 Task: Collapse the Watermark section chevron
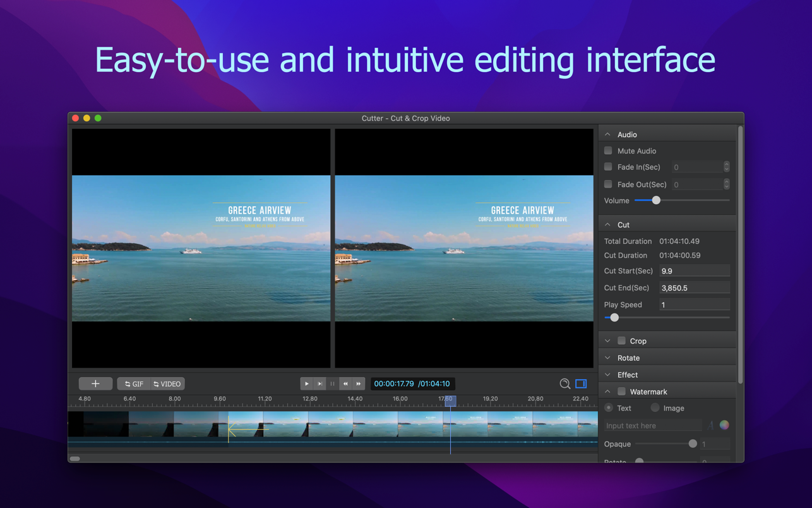[x=607, y=392]
